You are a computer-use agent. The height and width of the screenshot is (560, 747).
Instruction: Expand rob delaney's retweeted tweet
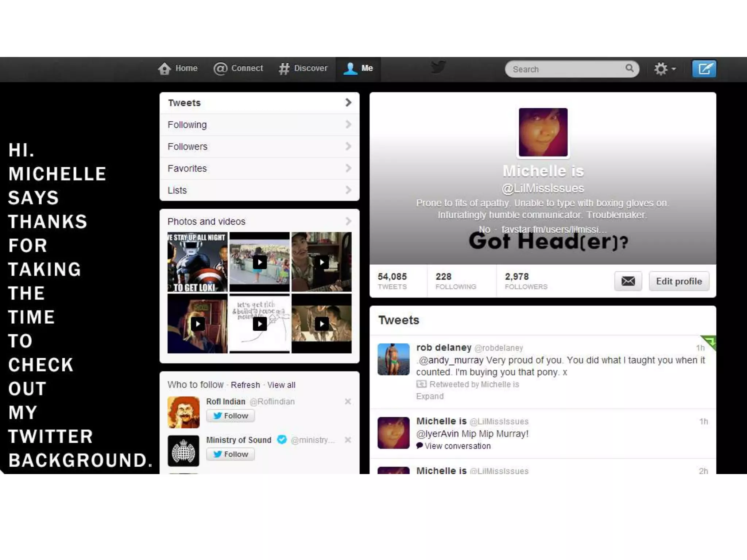(x=430, y=396)
